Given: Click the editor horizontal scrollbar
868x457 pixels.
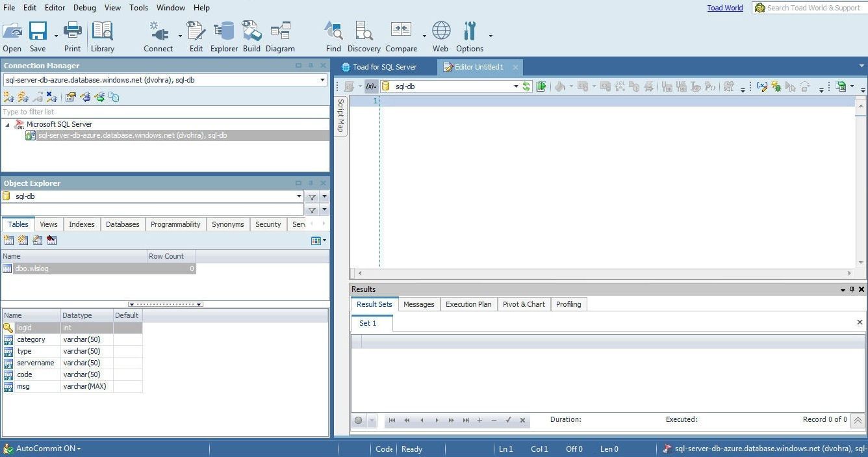Looking at the screenshot, I should coord(604,273).
